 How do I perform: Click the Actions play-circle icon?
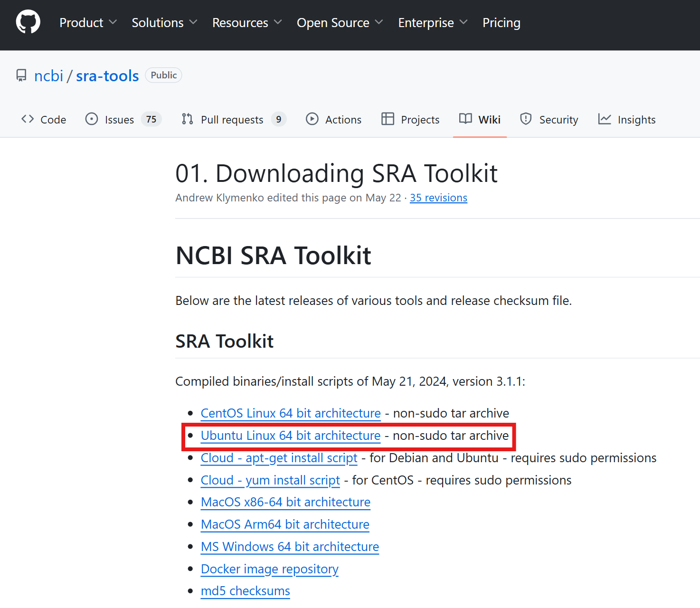coord(312,119)
